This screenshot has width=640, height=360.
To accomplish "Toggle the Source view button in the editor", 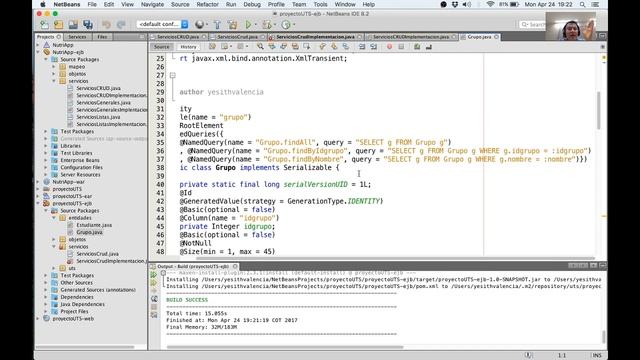I will 162,47.
